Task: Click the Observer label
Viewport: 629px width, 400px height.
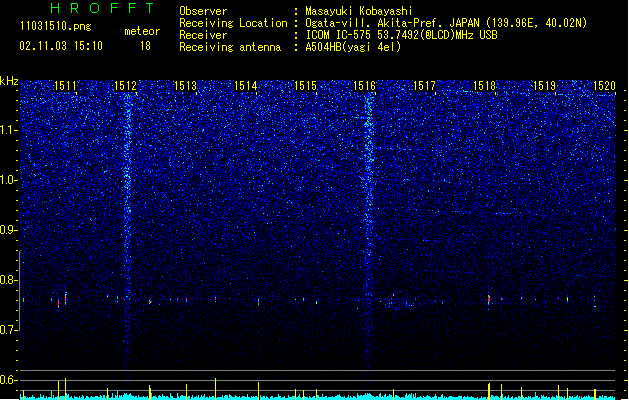Action: click(x=203, y=11)
